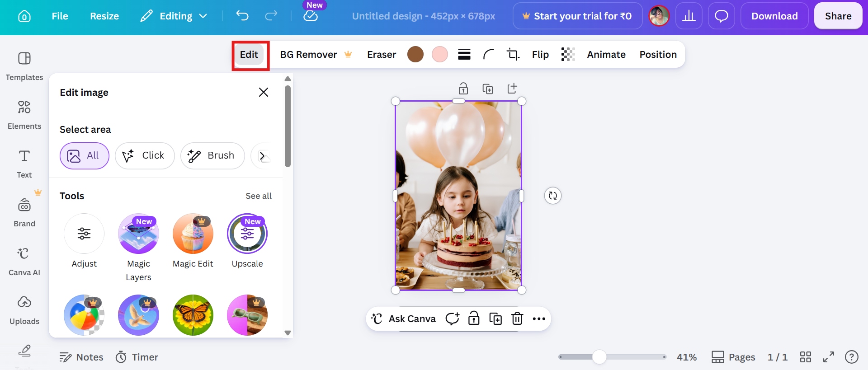Click the Untitled design title field

pyautogui.click(x=424, y=16)
